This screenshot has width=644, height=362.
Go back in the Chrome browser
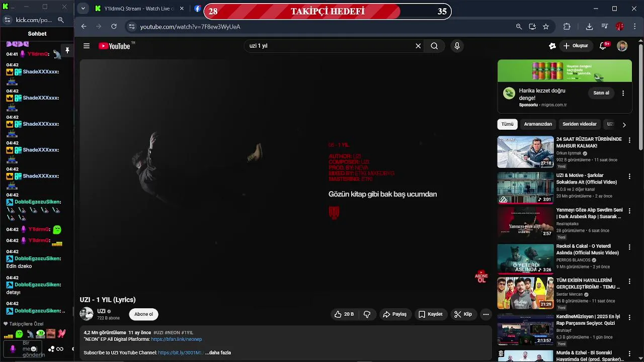click(84, 27)
